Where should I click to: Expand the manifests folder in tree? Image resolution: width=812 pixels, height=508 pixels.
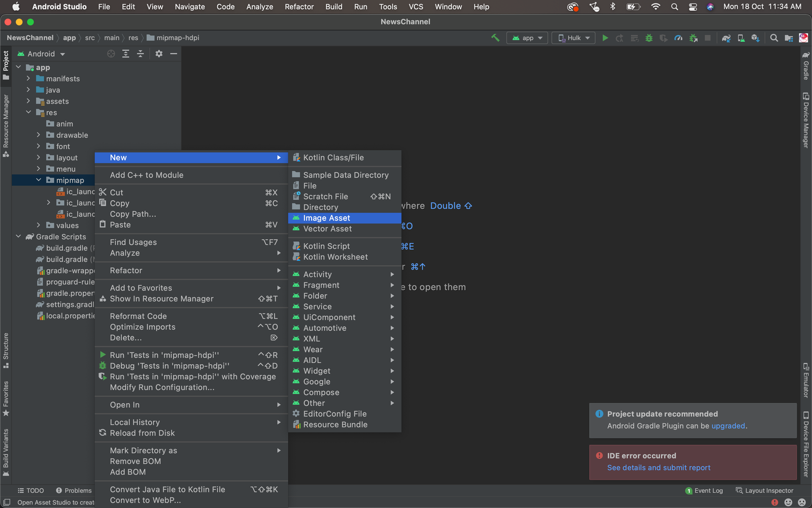[x=28, y=78]
